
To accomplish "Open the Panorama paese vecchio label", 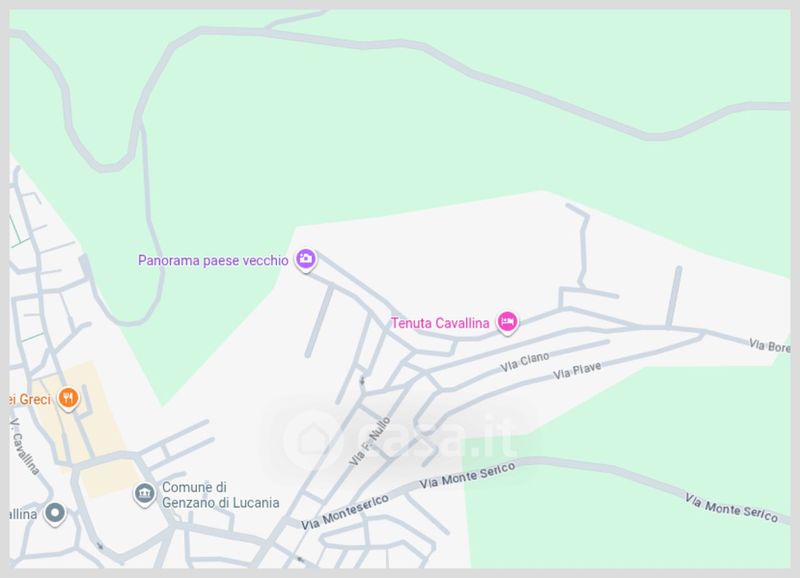I will [x=213, y=260].
